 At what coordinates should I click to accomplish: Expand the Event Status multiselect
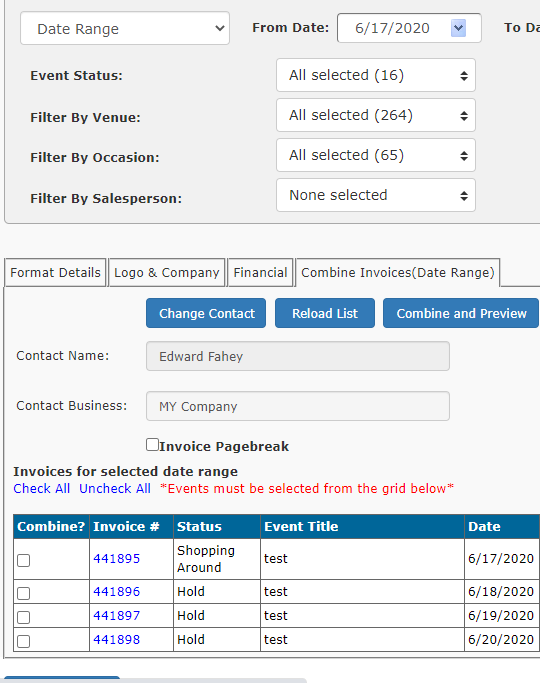click(x=376, y=75)
